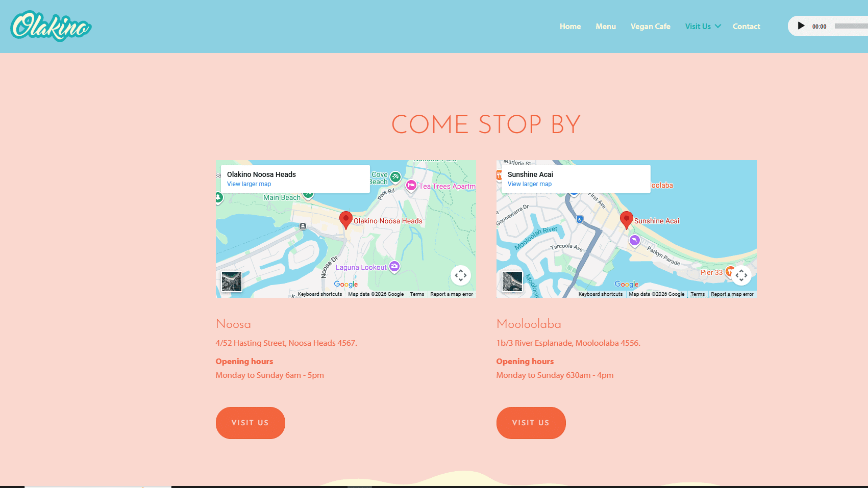
Task: Click the Cove Beach marker icon
Action: [395, 176]
